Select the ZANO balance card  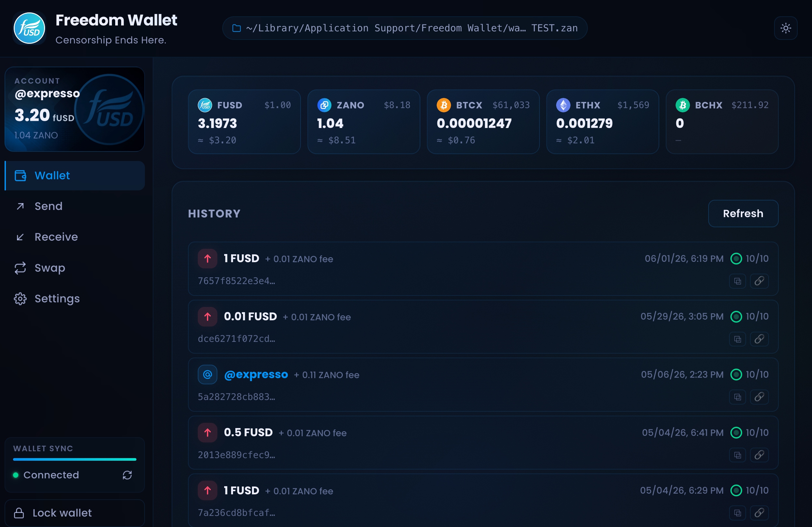(x=364, y=122)
